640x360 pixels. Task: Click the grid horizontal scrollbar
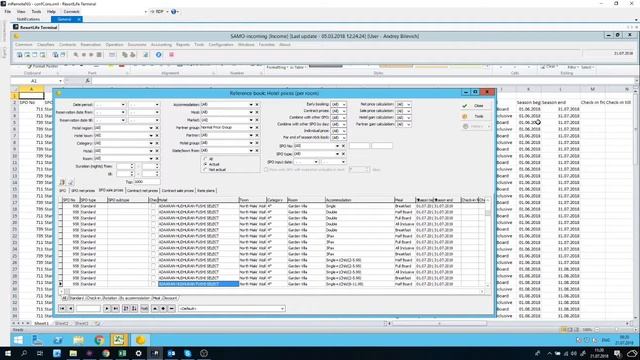pyautogui.click(x=271, y=291)
